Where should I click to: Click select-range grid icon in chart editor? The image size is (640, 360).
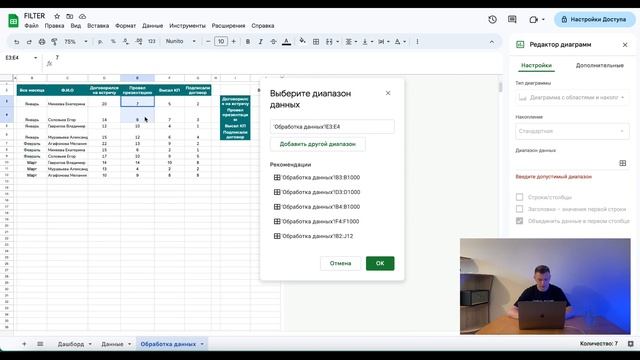(622, 163)
